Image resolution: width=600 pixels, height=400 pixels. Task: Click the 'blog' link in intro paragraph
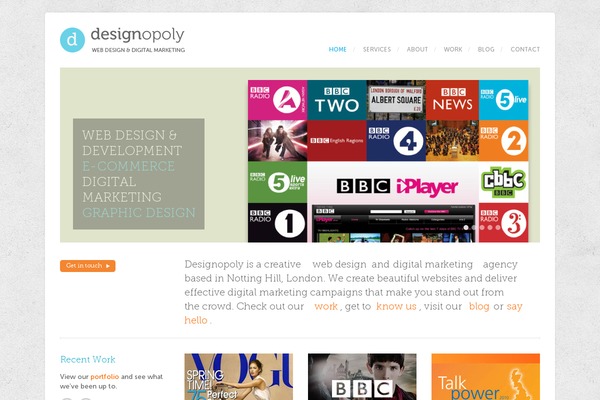pos(479,306)
